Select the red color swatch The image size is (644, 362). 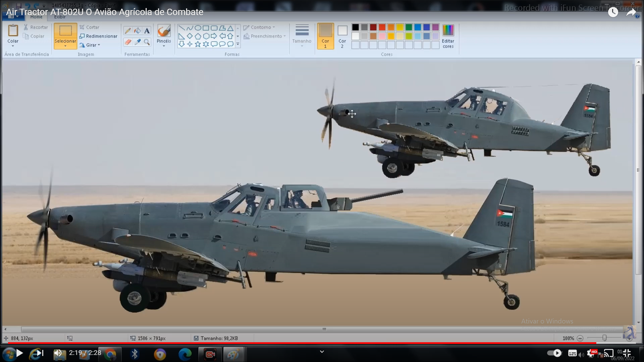pos(382,28)
